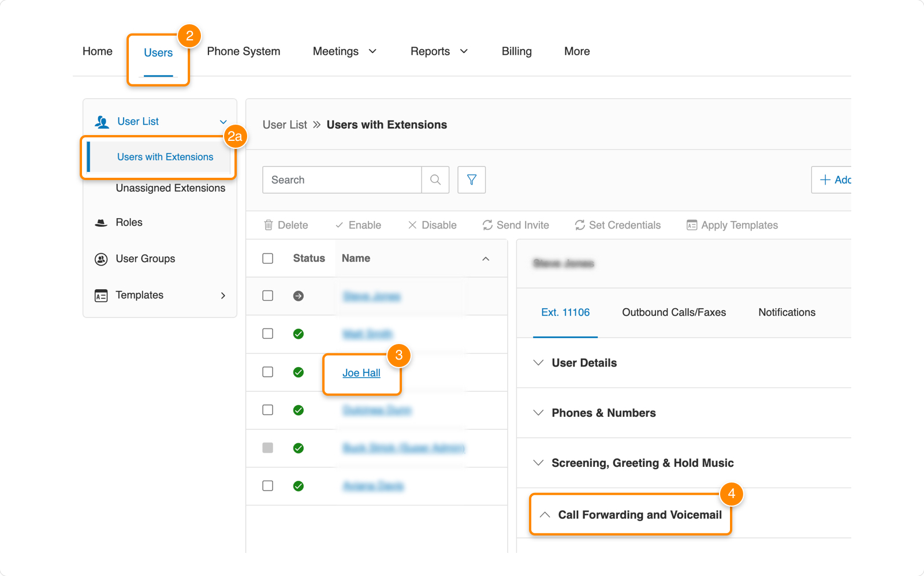This screenshot has width=924, height=576.
Task: Check the checkbox on Joe Hall's row
Action: (267, 372)
